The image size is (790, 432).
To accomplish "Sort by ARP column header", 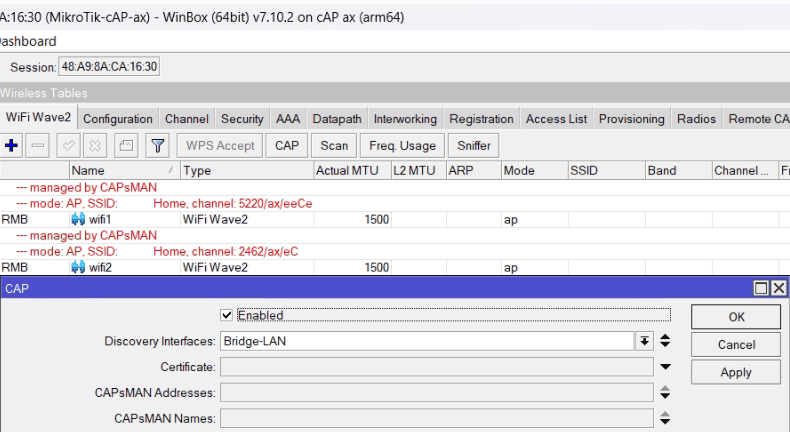I will (x=474, y=170).
